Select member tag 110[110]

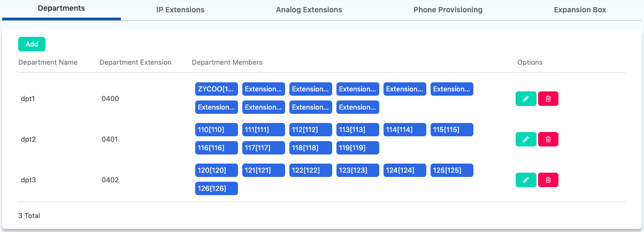pos(216,130)
